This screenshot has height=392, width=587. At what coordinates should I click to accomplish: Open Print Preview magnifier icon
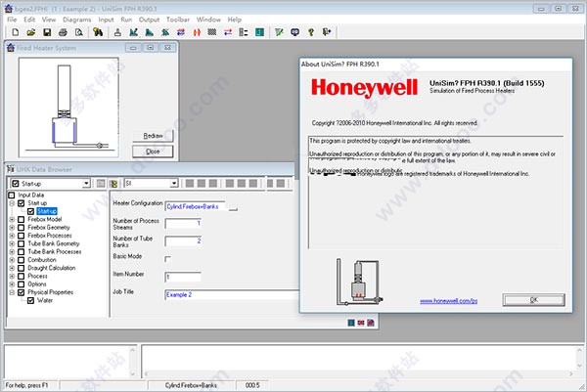79,32
